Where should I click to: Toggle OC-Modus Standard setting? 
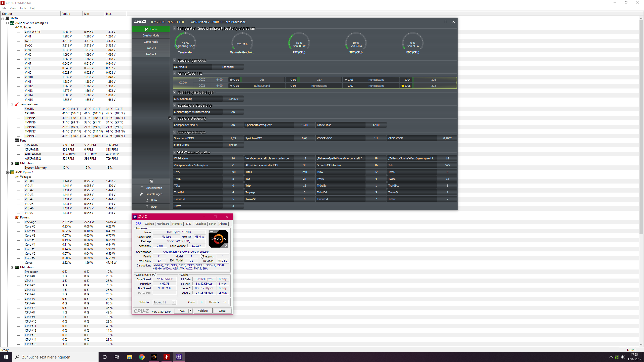[x=228, y=67]
